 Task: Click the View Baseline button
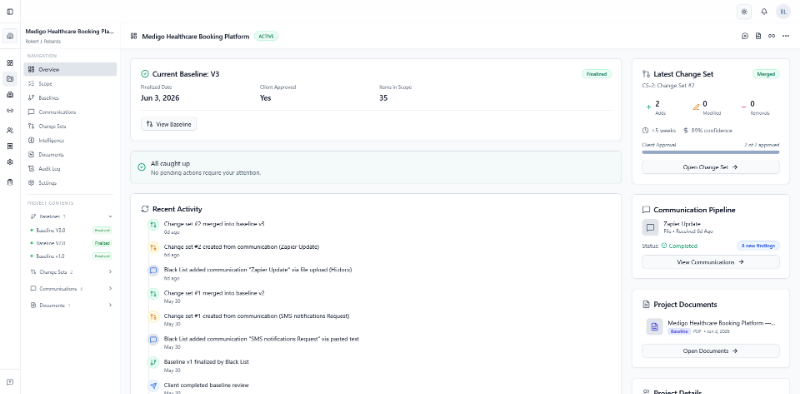coord(168,124)
